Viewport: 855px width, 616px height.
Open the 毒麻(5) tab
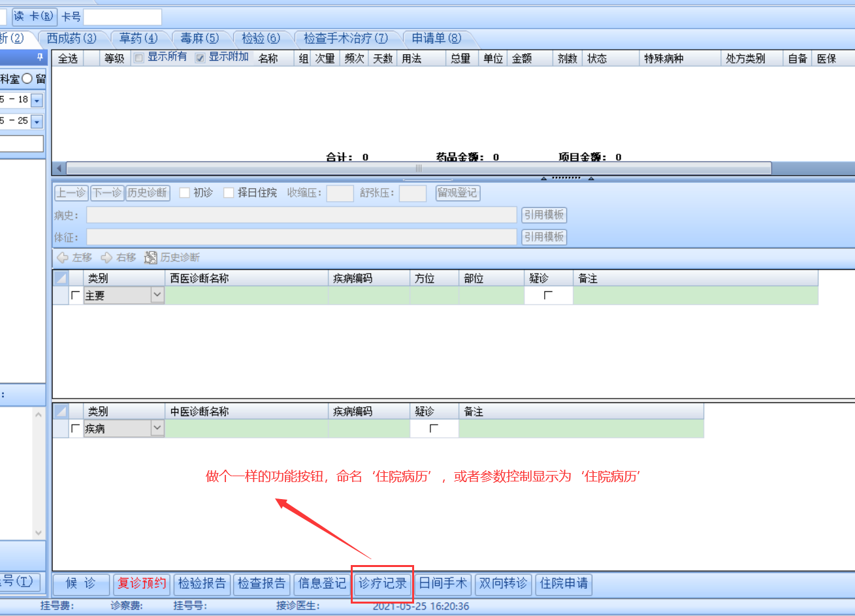tap(200, 39)
